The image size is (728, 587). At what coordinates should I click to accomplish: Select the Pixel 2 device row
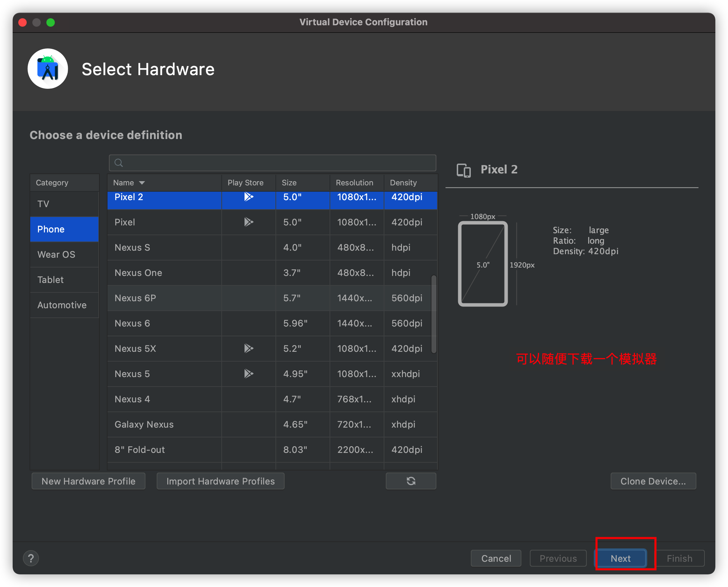[x=272, y=200]
